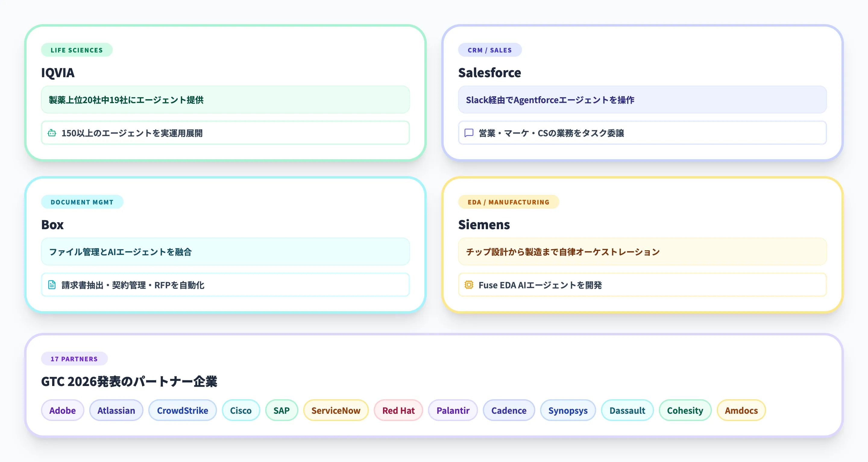Screen dimensions: 868x462
Task: Select the CrowdStrike partner tag
Action: (182, 410)
